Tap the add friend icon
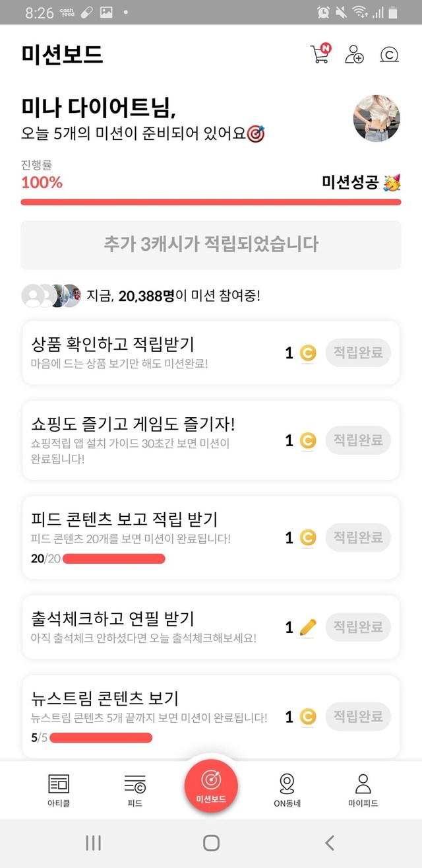 pos(355,54)
